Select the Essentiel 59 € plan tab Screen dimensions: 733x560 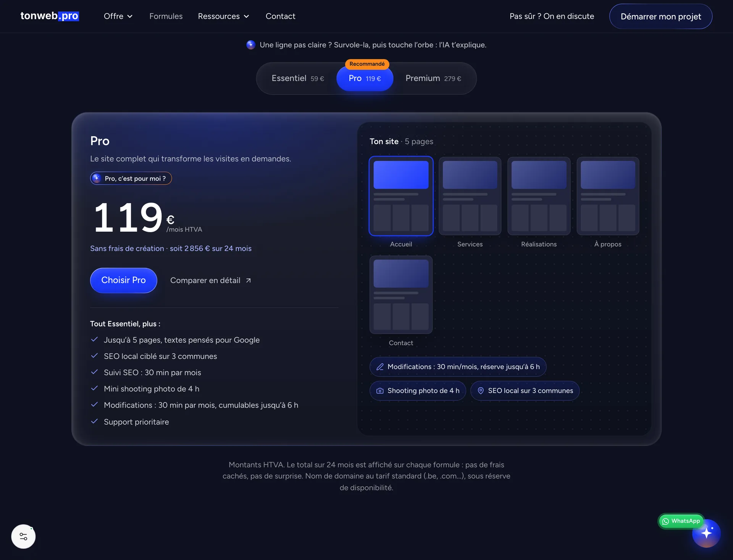[x=298, y=78]
